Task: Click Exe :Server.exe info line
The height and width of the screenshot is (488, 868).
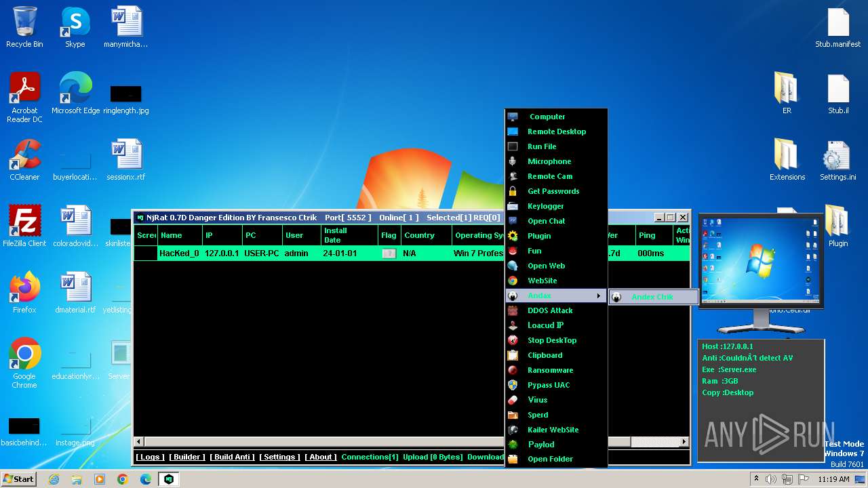Action: point(729,369)
